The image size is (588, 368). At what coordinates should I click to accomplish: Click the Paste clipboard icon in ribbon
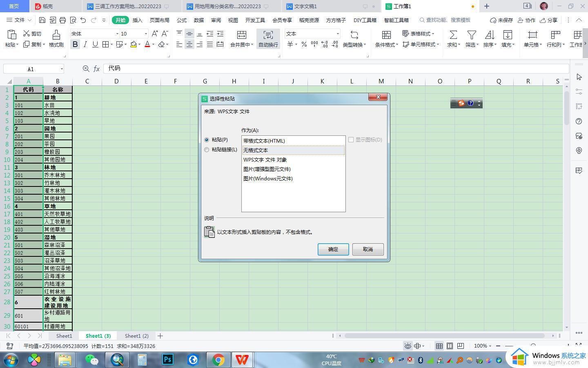coord(12,35)
